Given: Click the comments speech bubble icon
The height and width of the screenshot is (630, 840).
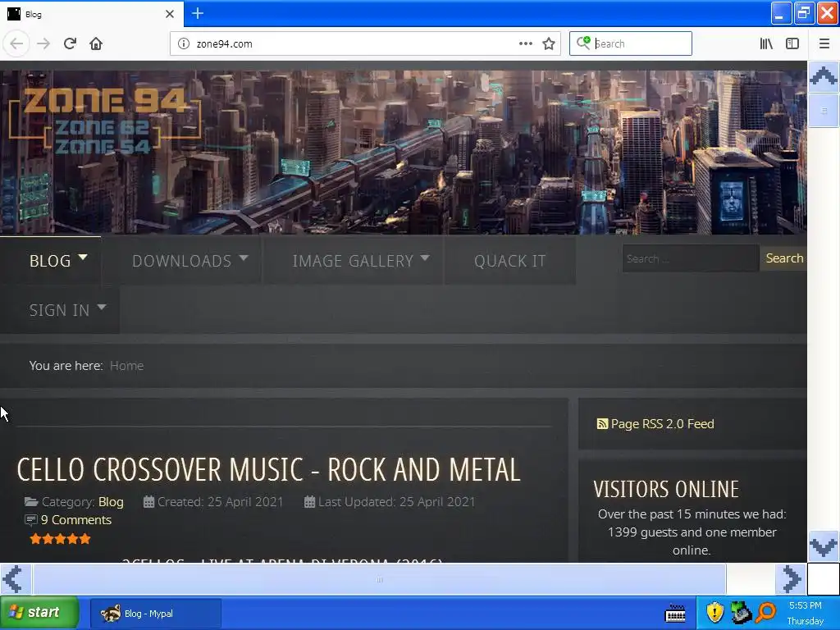Looking at the screenshot, I should point(31,520).
